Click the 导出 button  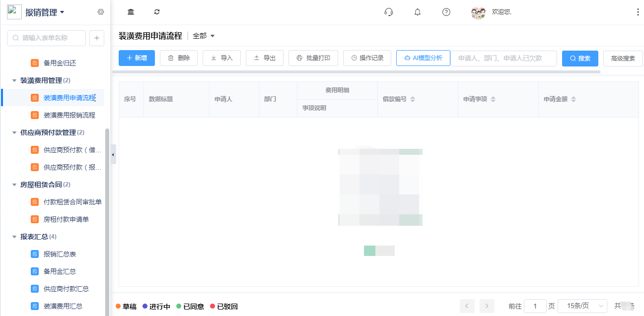click(265, 58)
